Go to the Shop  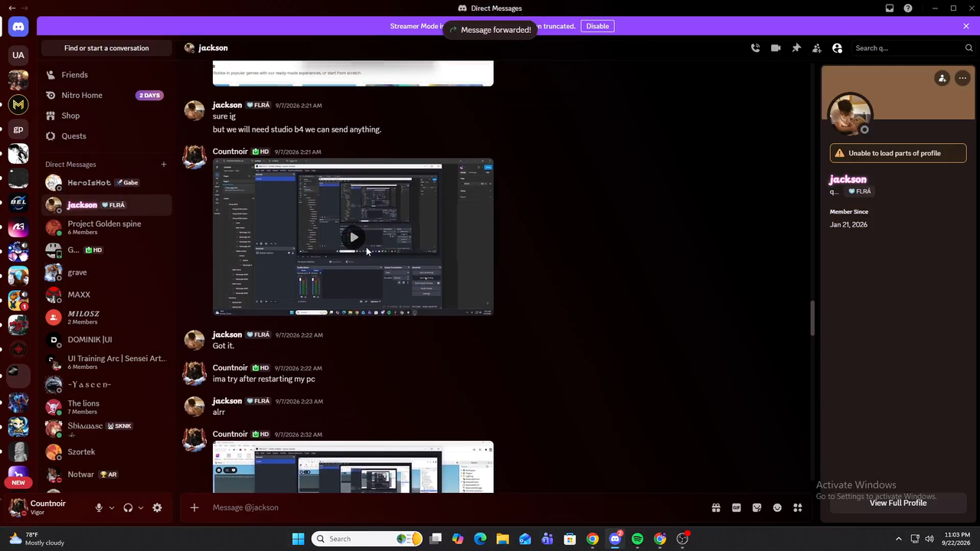[106, 116]
